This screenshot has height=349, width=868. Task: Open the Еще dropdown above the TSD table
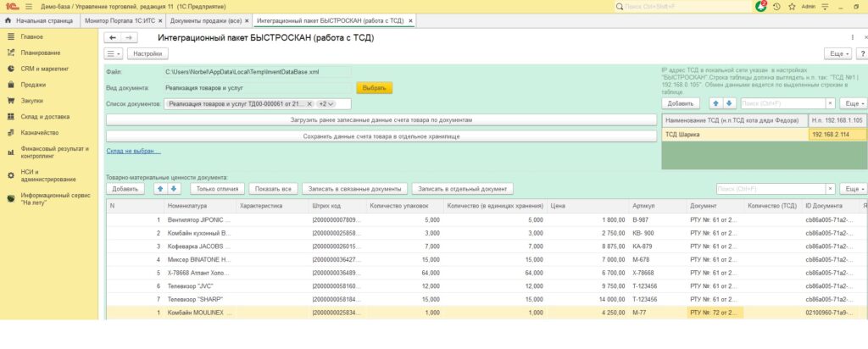point(851,103)
